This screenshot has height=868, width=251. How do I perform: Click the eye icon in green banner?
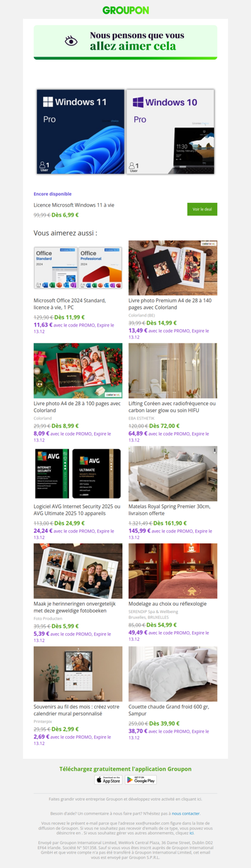tap(72, 41)
